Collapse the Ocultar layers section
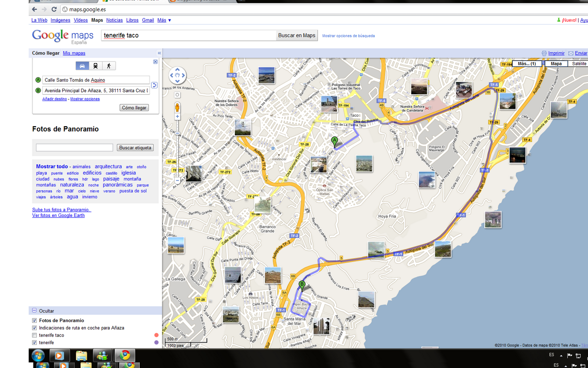 (35, 311)
